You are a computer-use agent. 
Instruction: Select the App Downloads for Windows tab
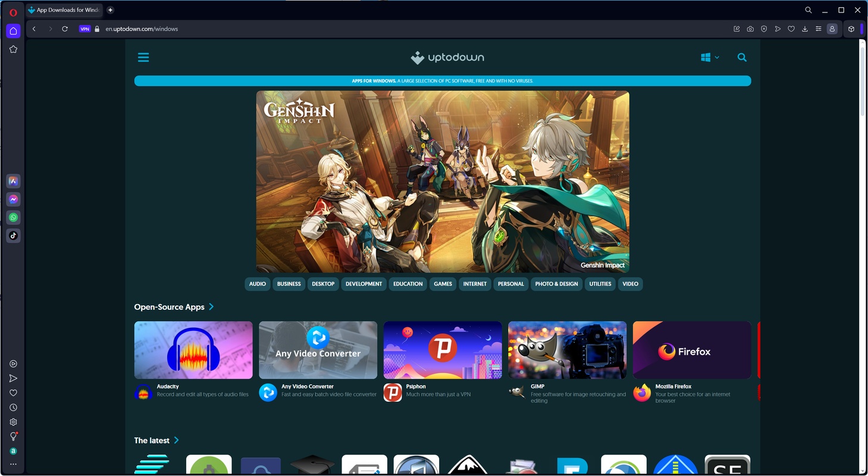(x=65, y=10)
